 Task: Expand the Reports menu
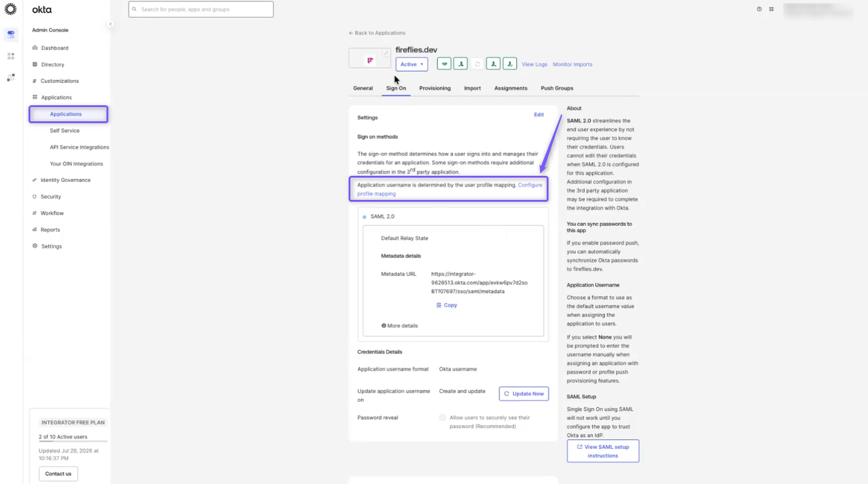[x=50, y=230]
